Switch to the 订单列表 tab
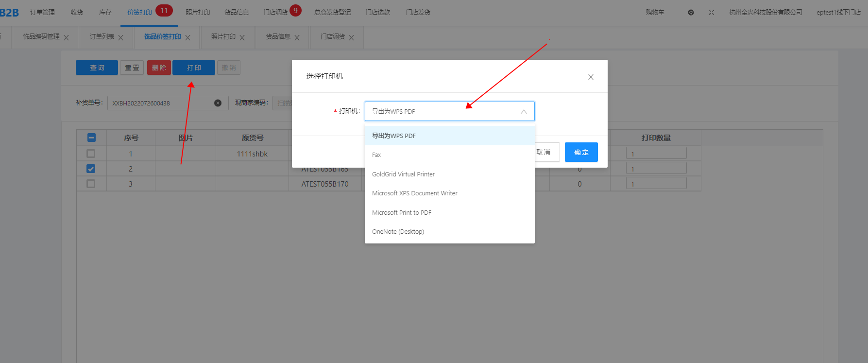 coord(102,37)
